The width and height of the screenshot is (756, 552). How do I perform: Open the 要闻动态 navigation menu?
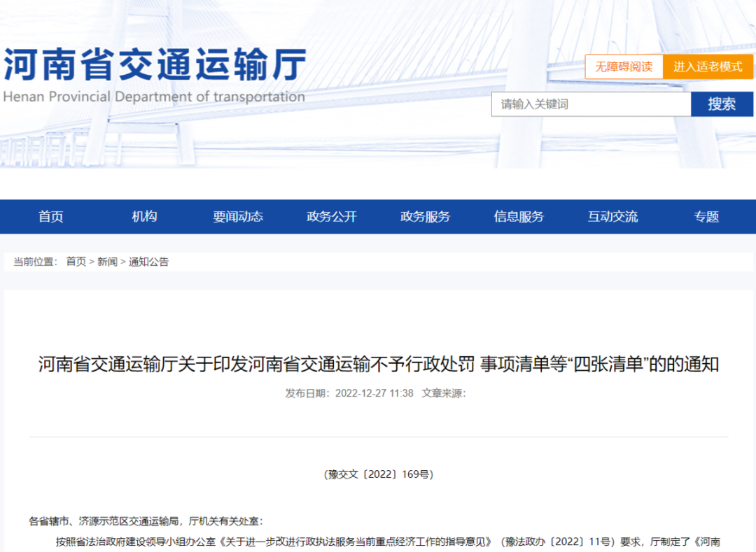point(238,217)
